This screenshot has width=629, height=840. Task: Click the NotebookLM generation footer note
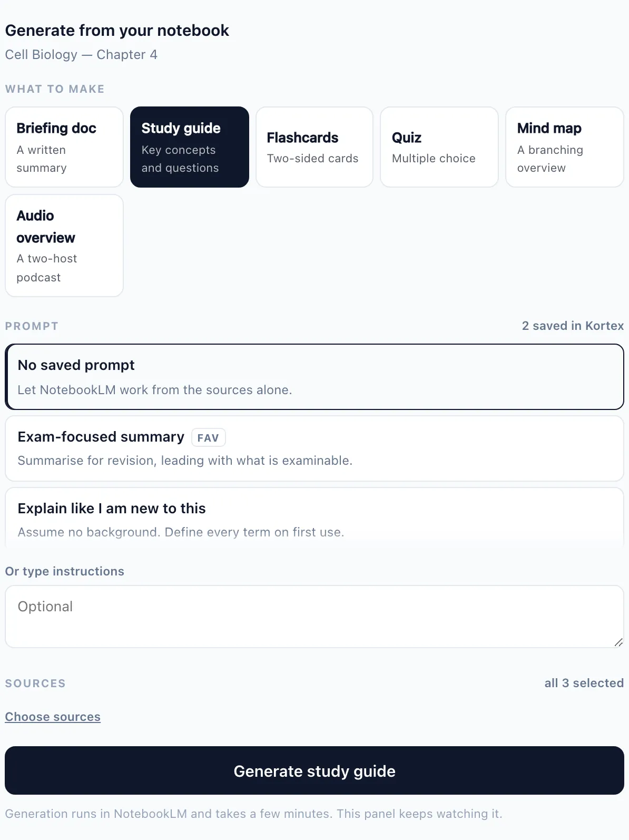coord(253,814)
